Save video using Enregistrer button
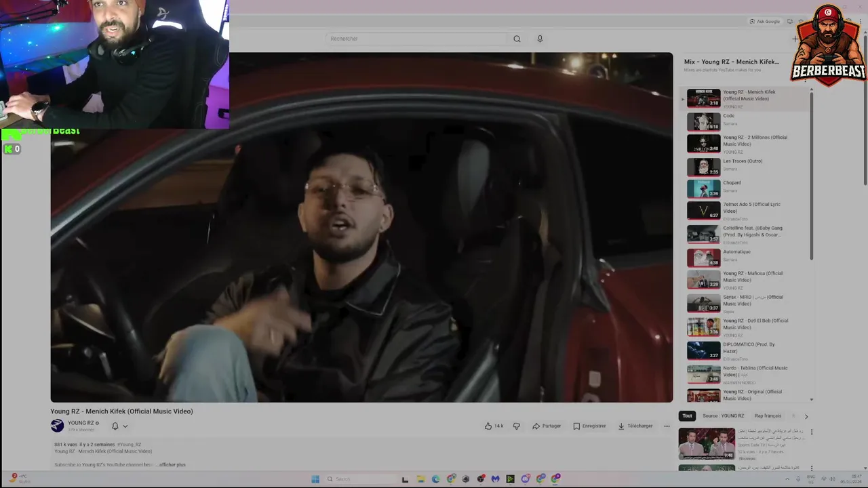The width and height of the screenshot is (868, 488). 589,426
